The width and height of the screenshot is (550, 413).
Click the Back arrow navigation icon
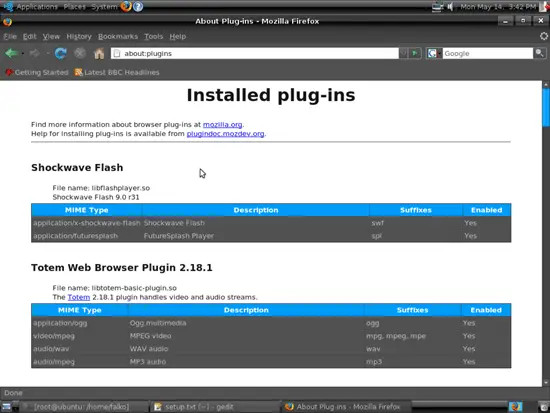click(11, 53)
